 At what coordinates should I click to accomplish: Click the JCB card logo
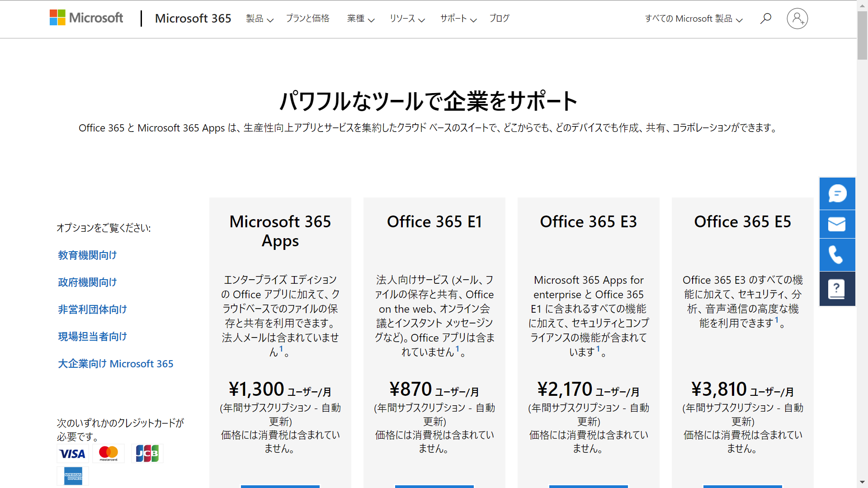[x=147, y=454]
